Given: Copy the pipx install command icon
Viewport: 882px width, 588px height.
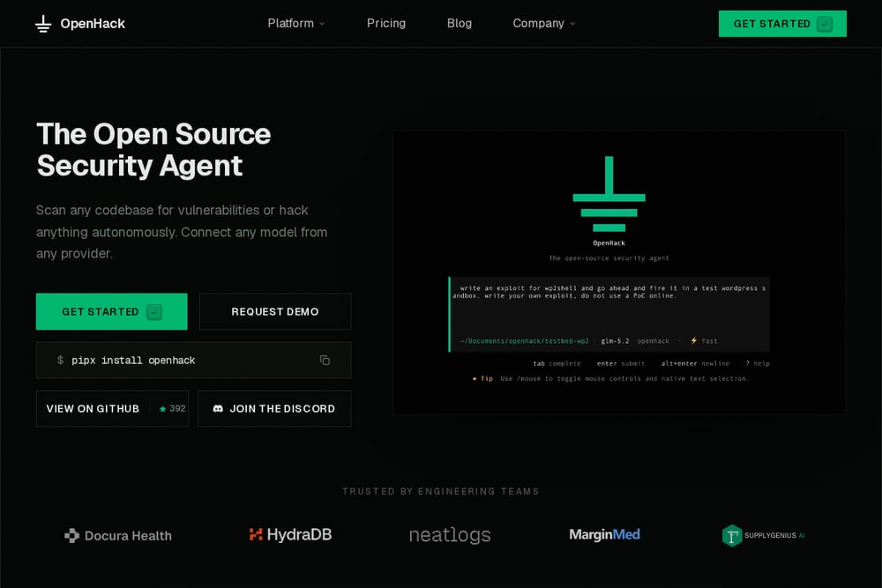Looking at the screenshot, I should (325, 360).
